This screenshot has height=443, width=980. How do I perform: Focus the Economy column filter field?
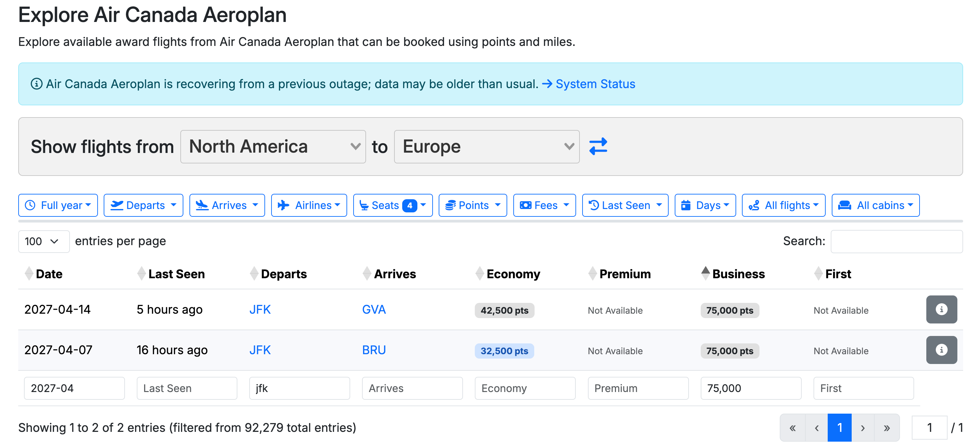pos(525,388)
